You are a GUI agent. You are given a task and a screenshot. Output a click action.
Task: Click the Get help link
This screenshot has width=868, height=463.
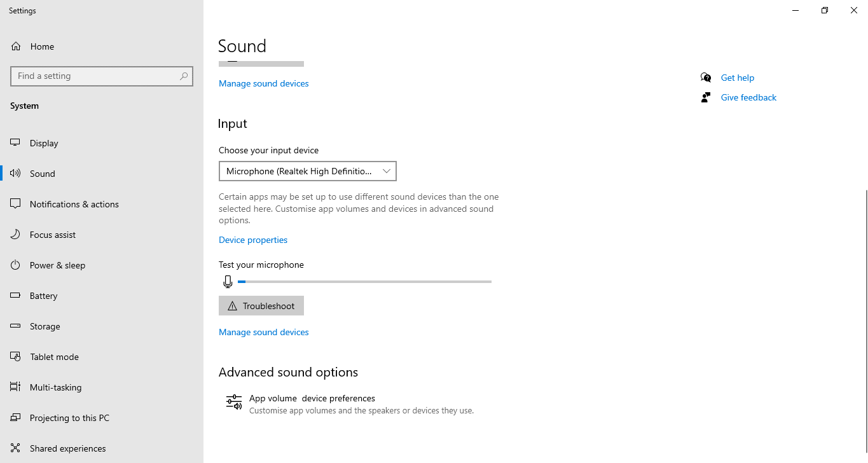coord(737,78)
